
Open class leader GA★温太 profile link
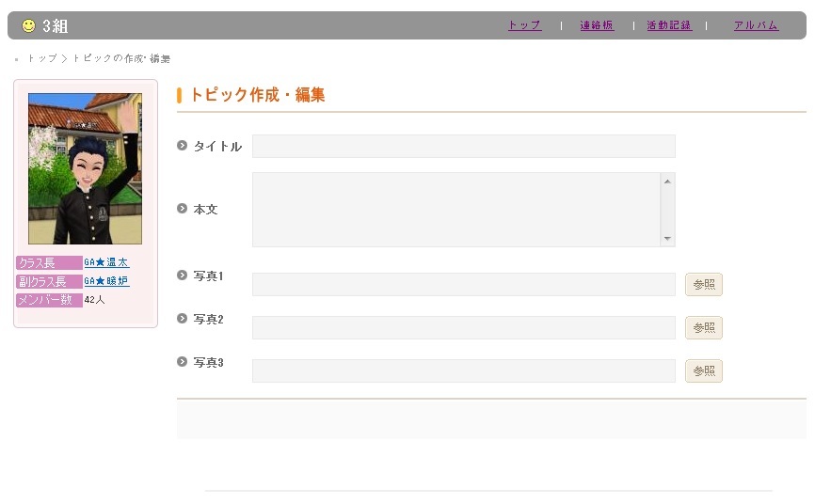(x=106, y=262)
